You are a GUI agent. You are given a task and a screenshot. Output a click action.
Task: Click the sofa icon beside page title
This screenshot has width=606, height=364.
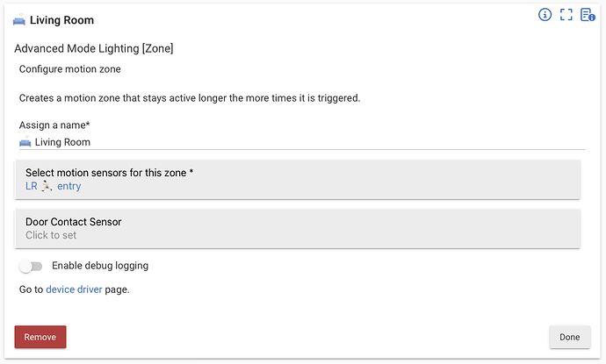(20, 20)
